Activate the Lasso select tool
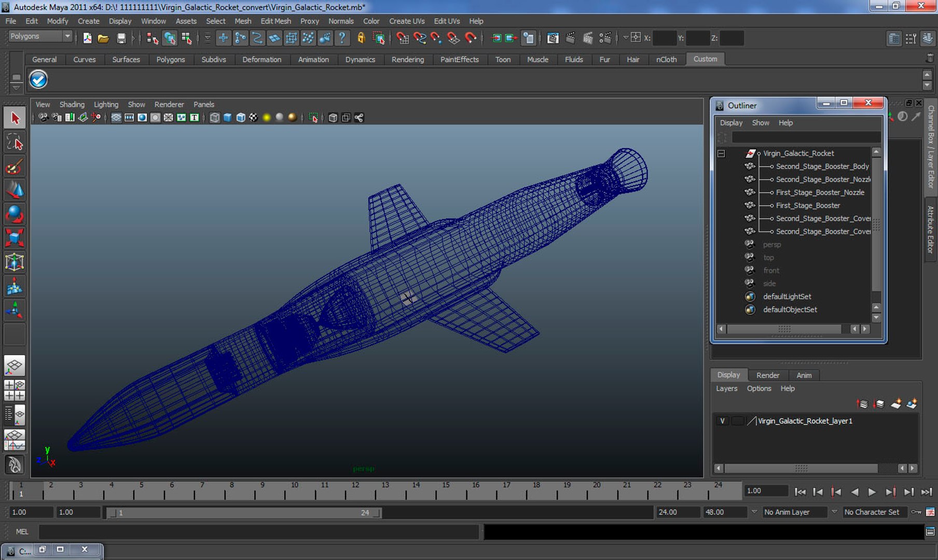This screenshot has width=938, height=560. tap(15, 142)
